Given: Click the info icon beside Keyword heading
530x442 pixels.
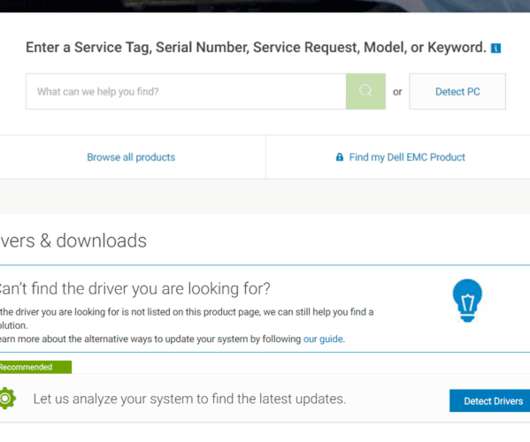Looking at the screenshot, I should 496,48.
